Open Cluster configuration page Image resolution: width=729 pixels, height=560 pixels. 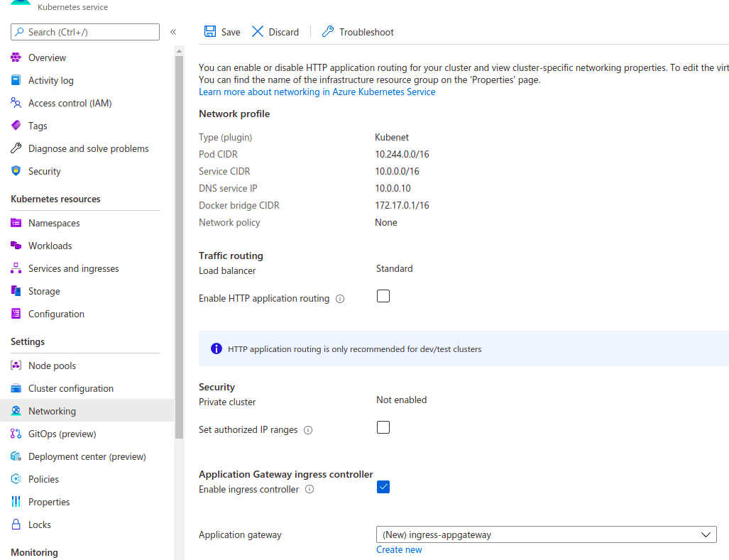coord(71,388)
